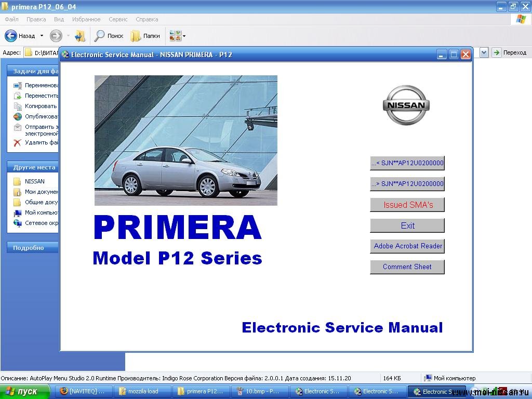Switch to the mozzila load taskbar item

[142, 392]
